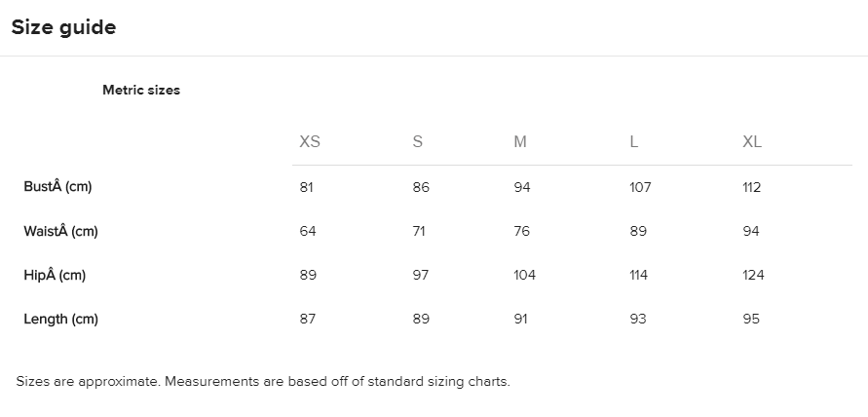Select the Metric sizes tab label

141,90
